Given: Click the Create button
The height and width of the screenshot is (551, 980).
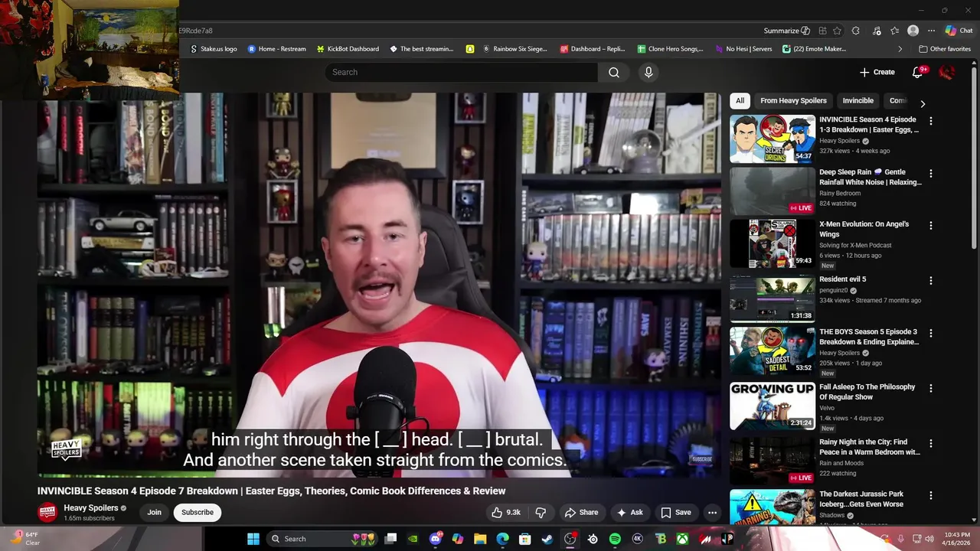Looking at the screenshot, I should coord(877,72).
